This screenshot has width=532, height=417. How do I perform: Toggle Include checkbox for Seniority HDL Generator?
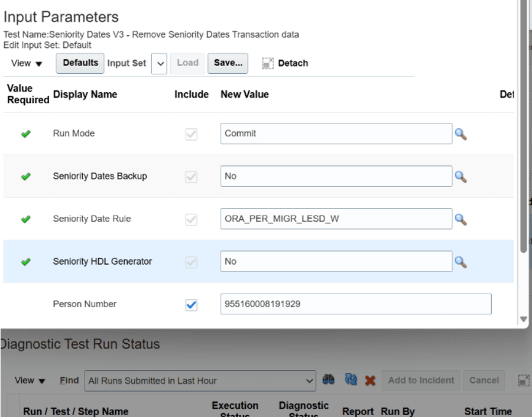click(x=192, y=262)
